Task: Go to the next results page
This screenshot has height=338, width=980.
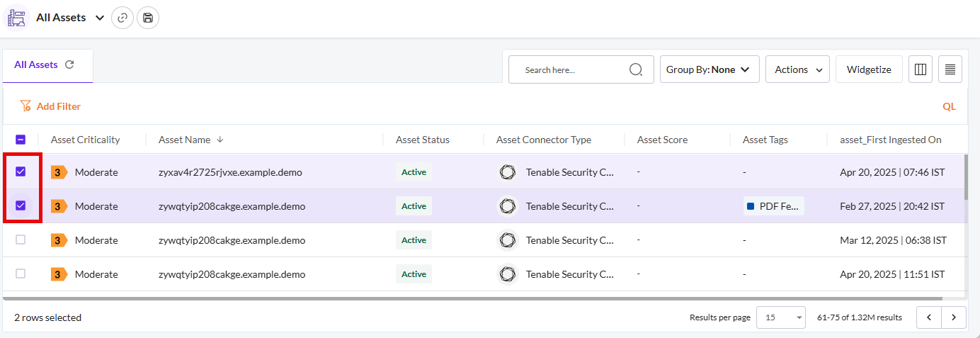Action: [x=954, y=317]
